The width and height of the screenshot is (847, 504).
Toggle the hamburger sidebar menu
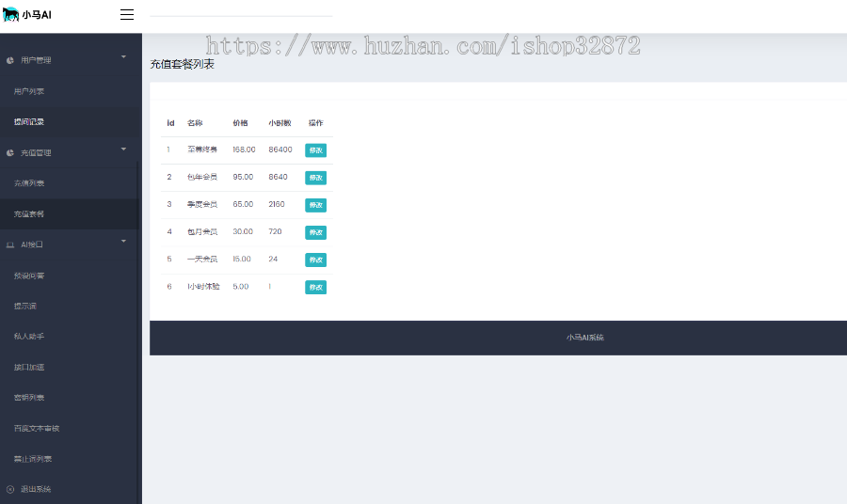coord(127,14)
